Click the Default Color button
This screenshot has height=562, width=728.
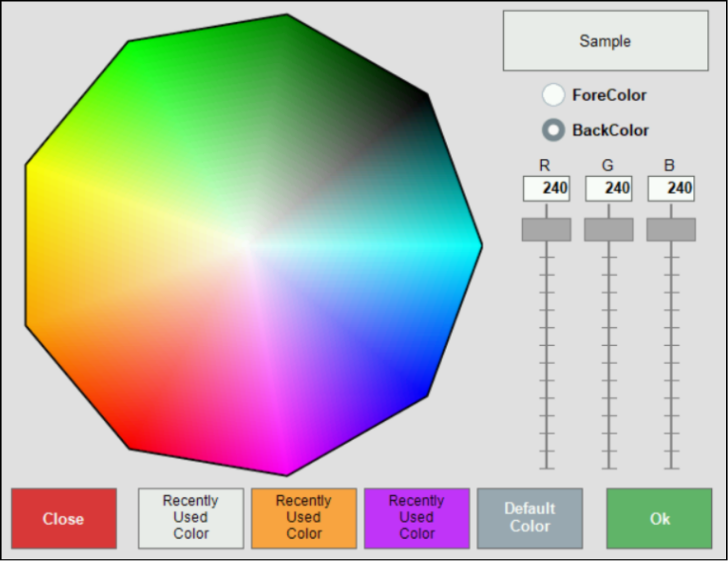(530, 519)
